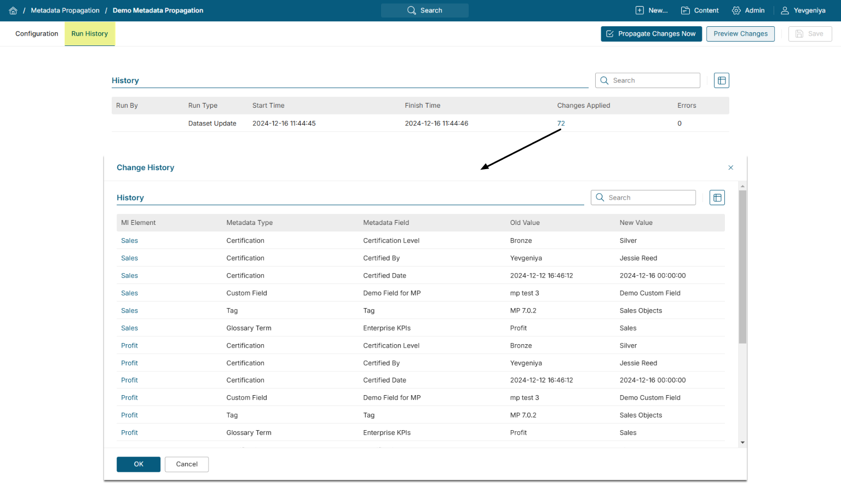Open the Yevgeniya user profile menu
The width and height of the screenshot is (841, 504).
803,10
